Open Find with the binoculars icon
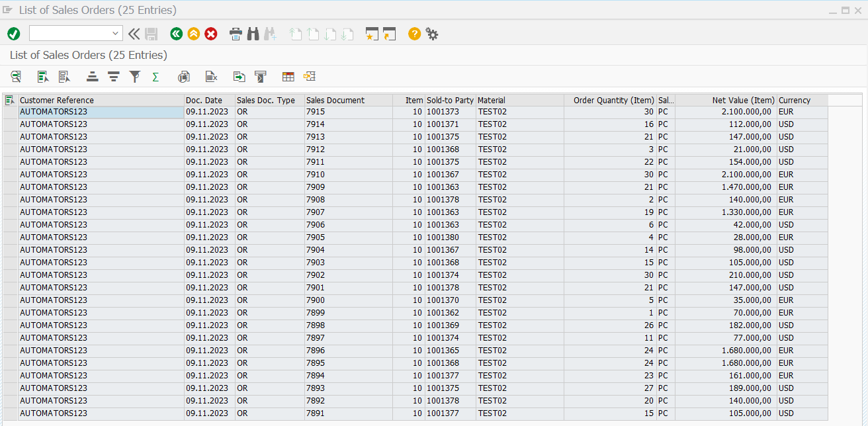 pos(253,34)
